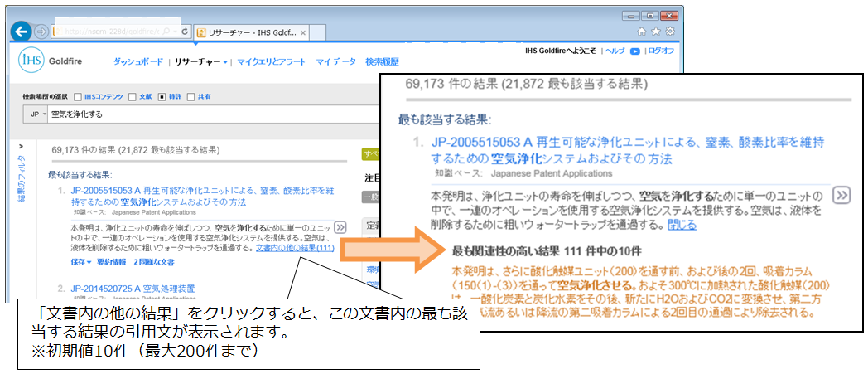
Task: Click ログオフ to sign out
Action: coord(661,51)
